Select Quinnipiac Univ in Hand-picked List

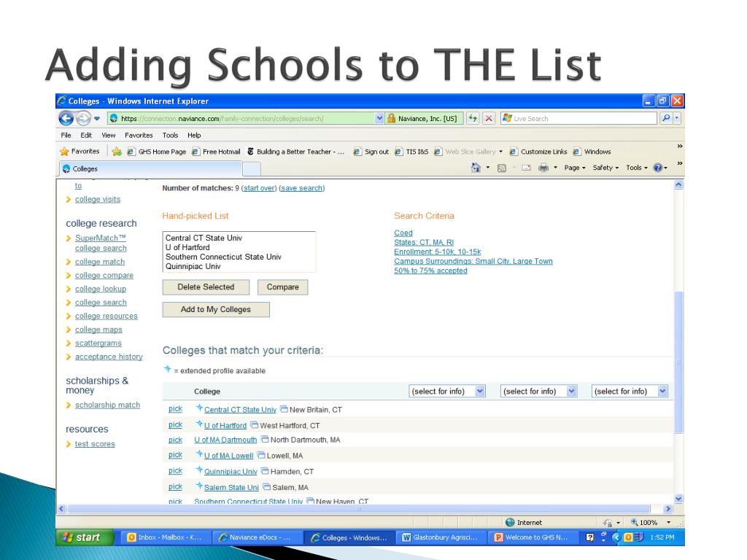[x=193, y=266]
